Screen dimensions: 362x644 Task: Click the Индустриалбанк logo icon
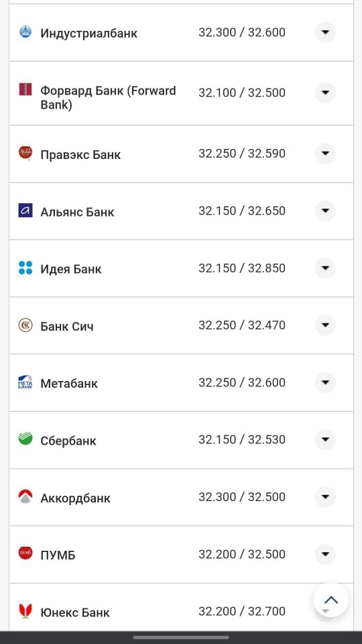25,32
